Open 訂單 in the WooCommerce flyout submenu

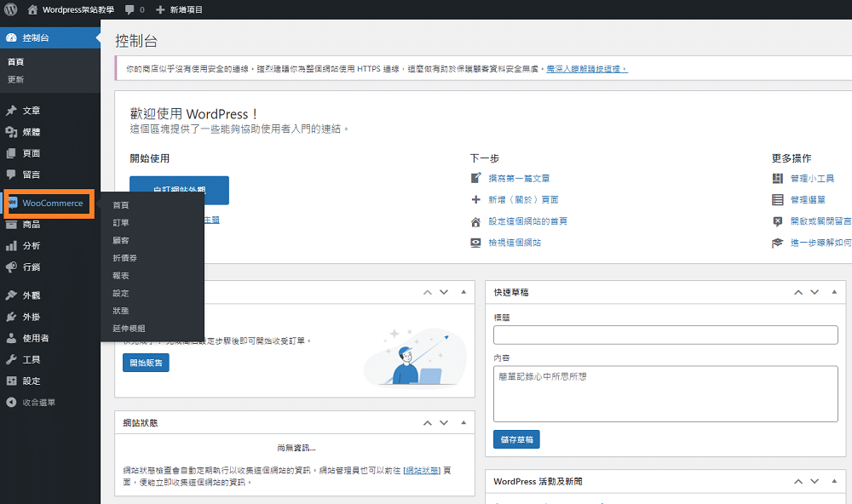(121, 223)
